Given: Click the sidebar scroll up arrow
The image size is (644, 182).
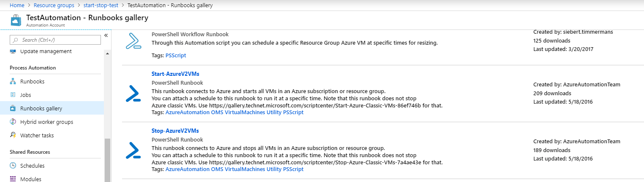Looking at the screenshot, I should coord(107,54).
